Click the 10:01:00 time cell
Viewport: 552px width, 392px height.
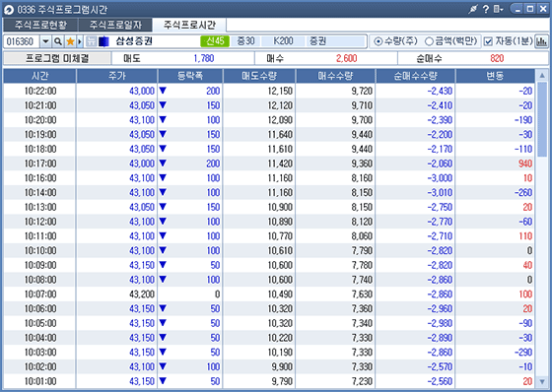pyautogui.click(x=40, y=381)
